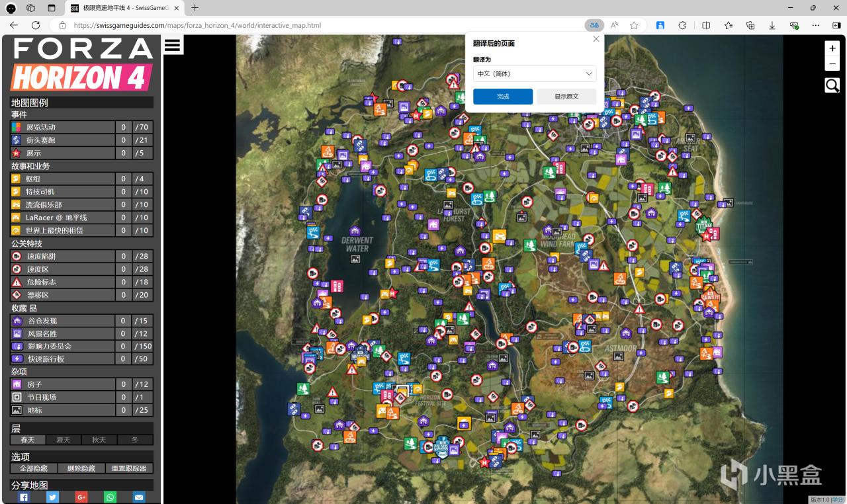Viewport: 847px width, 504px height.
Task: Toggle 街头赛跑 markers in legend
Action: 81,140
